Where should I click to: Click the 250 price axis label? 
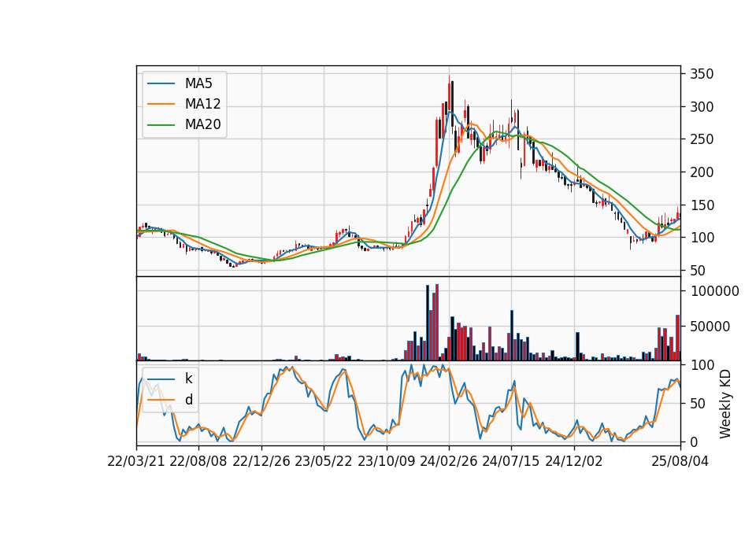coord(702,139)
